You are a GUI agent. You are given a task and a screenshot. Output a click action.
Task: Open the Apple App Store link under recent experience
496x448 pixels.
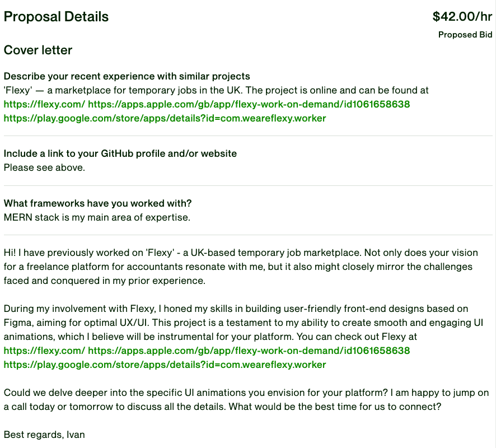click(x=249, y=104)
